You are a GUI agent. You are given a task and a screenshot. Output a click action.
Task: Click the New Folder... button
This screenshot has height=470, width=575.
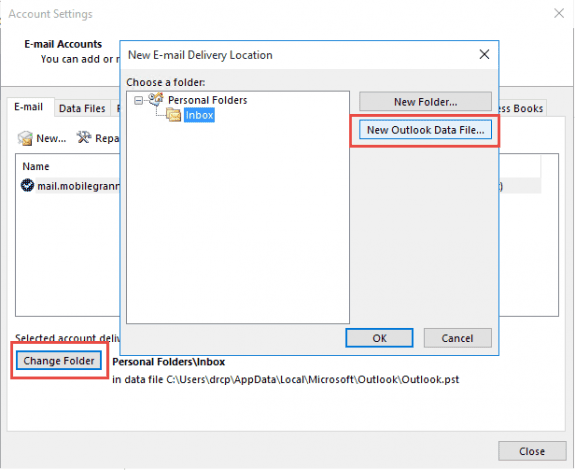(425, 102)
